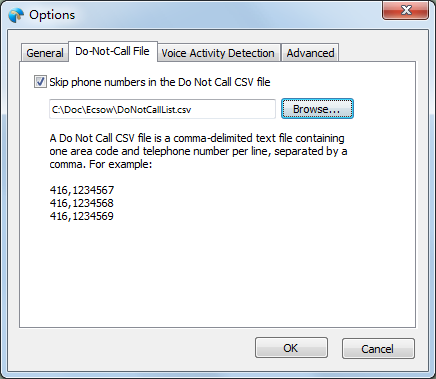
Task: Uncheck the Skip phone numbers checkbox
Action: 40,82
